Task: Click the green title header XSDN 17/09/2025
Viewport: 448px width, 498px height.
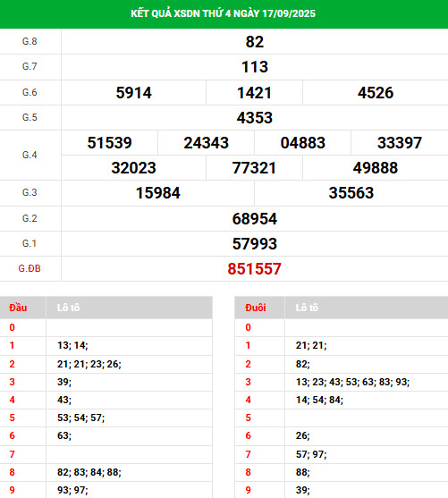Action: [223, 13]
